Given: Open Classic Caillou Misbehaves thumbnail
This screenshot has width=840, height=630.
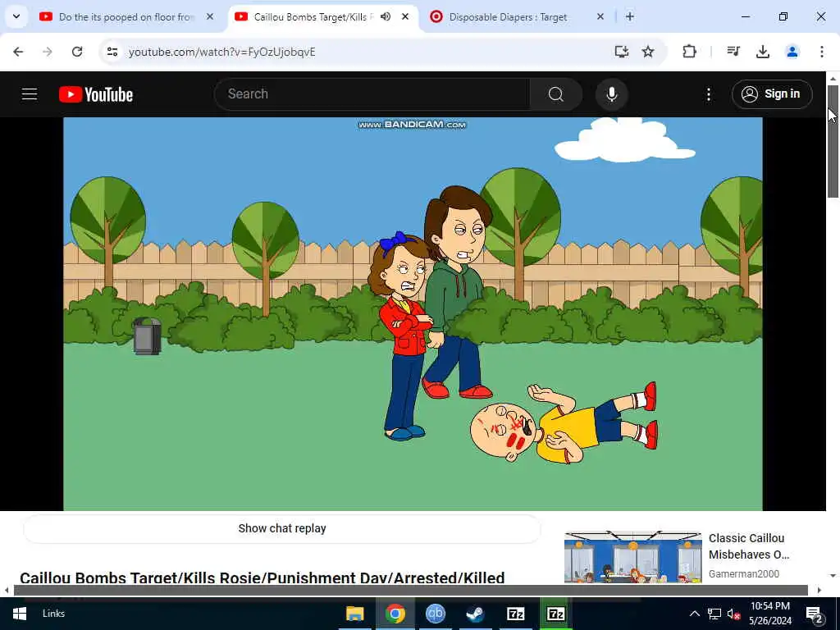Looking at the screenshot, I should (632, 557).
